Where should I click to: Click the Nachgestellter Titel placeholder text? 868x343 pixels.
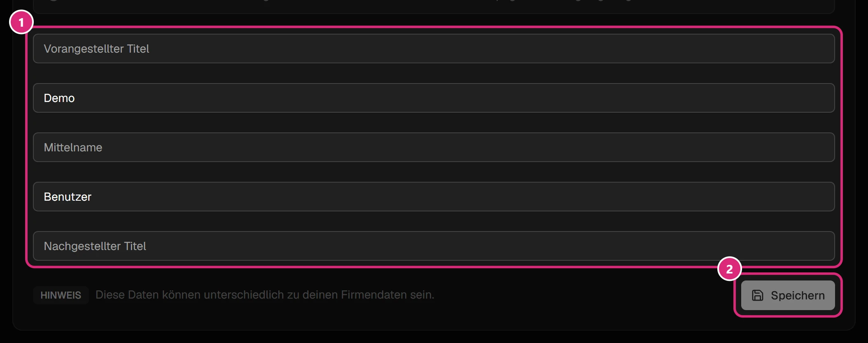[95, 246]
